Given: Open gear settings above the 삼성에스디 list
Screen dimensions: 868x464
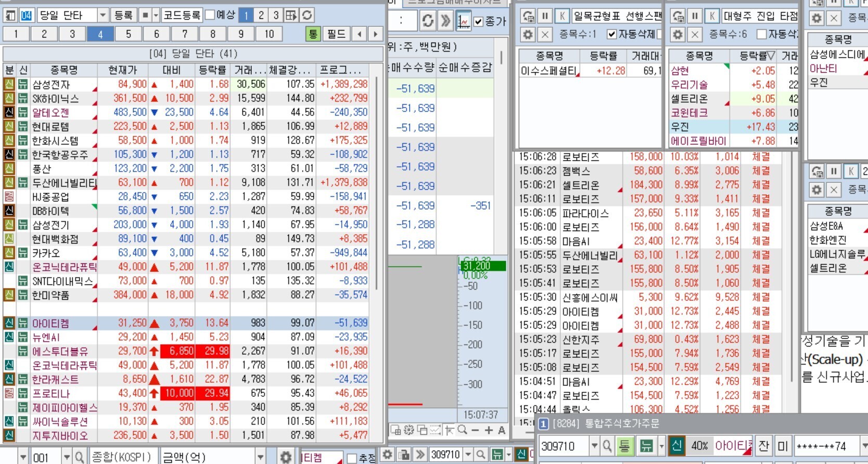Looking at the screenshot, I should point(817,18).
